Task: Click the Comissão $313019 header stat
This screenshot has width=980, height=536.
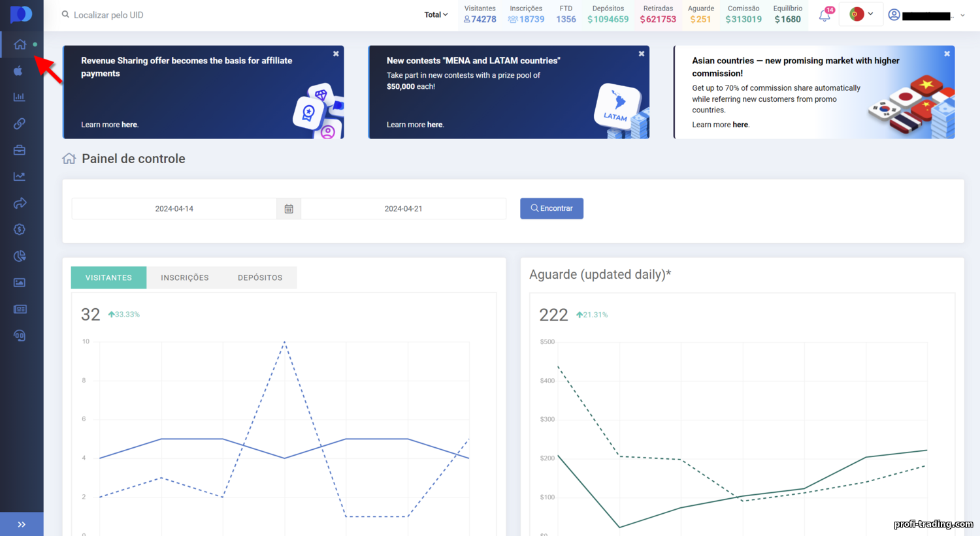Action: 743,14
